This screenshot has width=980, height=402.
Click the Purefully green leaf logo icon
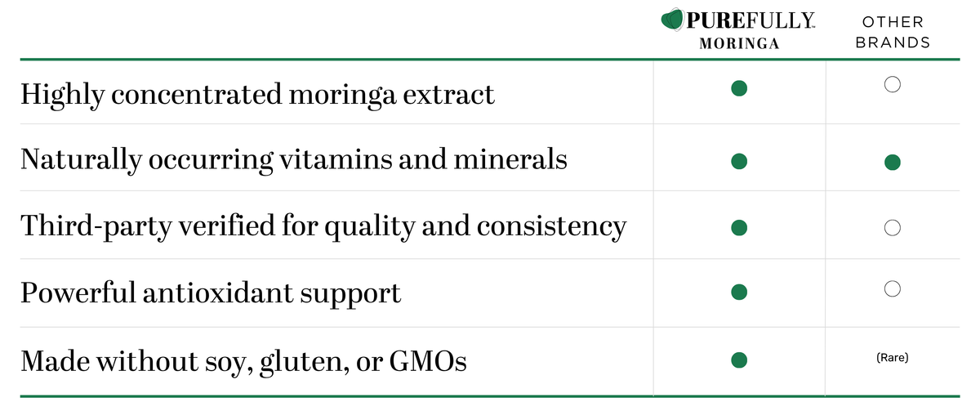pos(673,20)
